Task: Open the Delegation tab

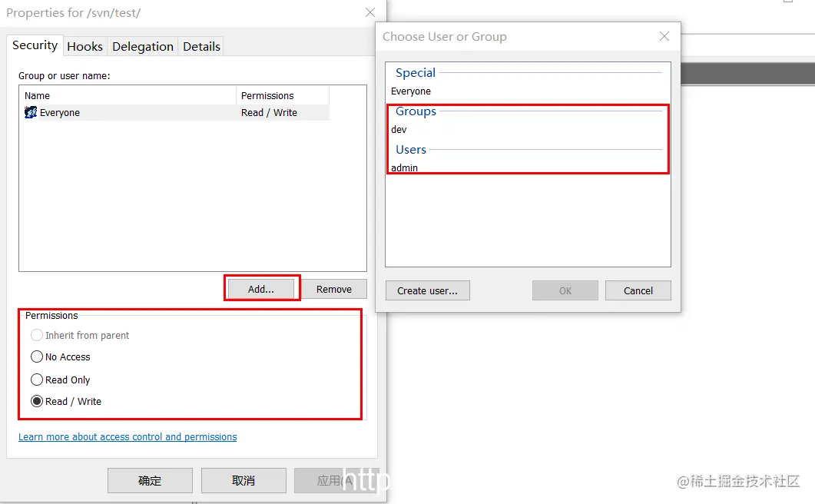Action: pos(142,46)
